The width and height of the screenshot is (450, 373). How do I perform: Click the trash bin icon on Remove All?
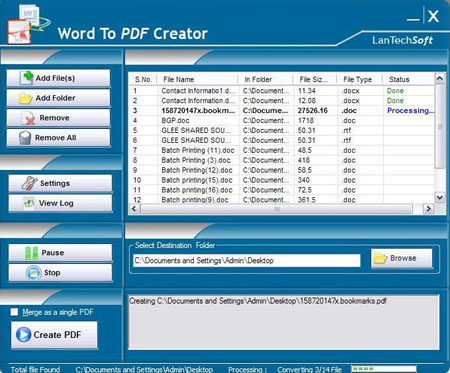click(25, 138)
